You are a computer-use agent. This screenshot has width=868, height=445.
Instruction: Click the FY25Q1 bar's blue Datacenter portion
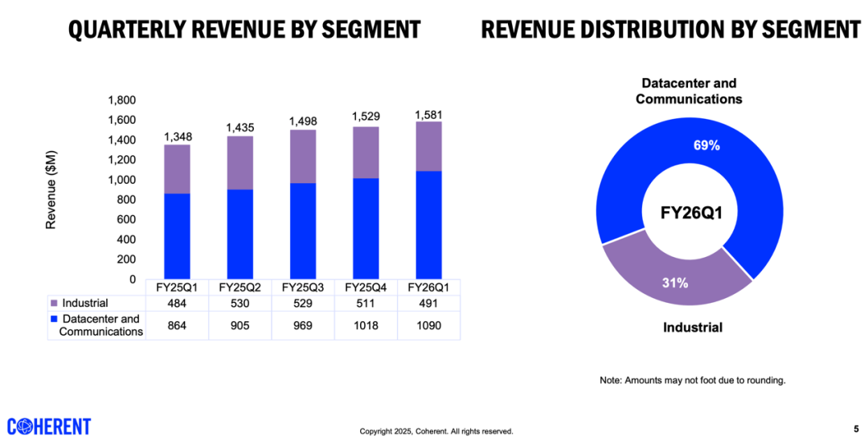point(177,236)
